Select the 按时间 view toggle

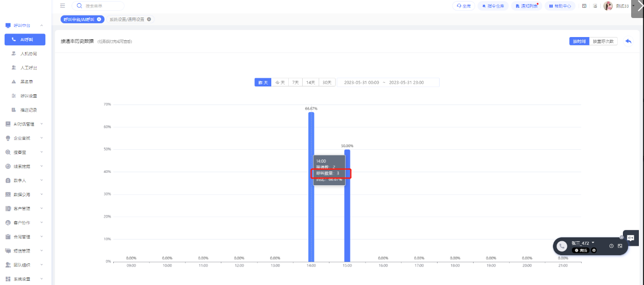pos(579,41)
